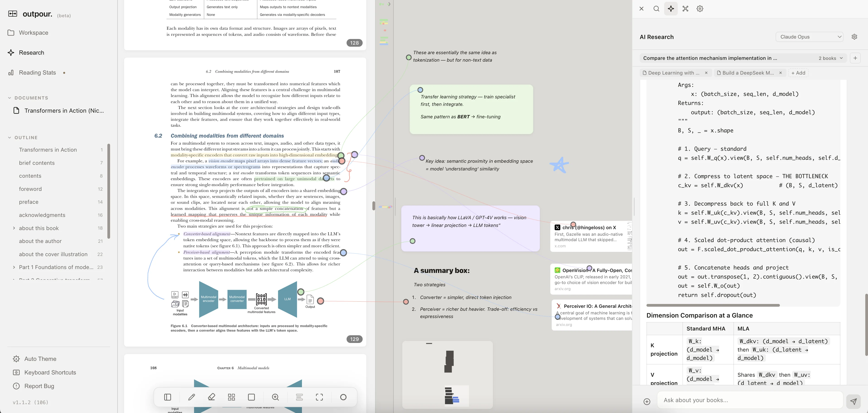Screen dimensions: 868x413
Task: Click the Ask about your books input
Action: (749, 400)
